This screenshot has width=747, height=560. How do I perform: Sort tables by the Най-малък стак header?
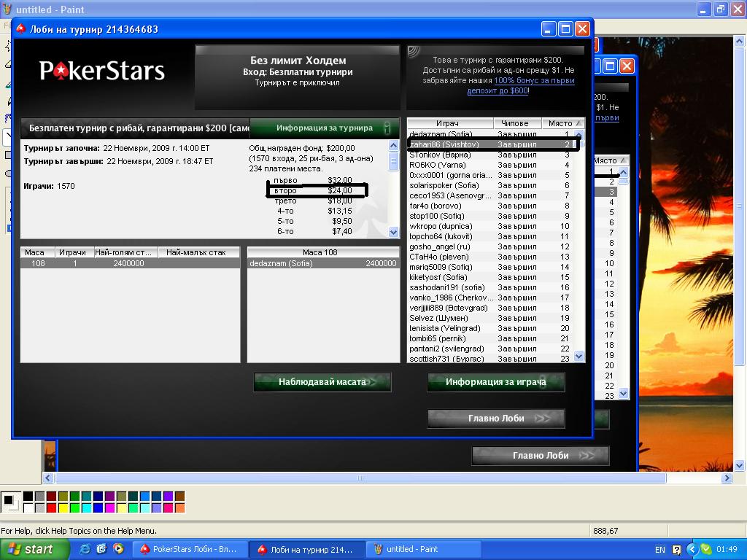(198, 252)
